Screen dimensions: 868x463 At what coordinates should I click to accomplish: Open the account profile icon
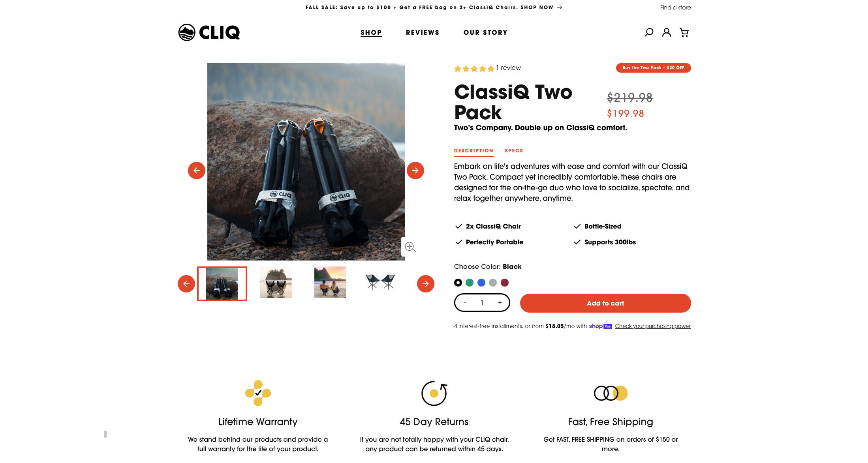click(x=667, y=32)
